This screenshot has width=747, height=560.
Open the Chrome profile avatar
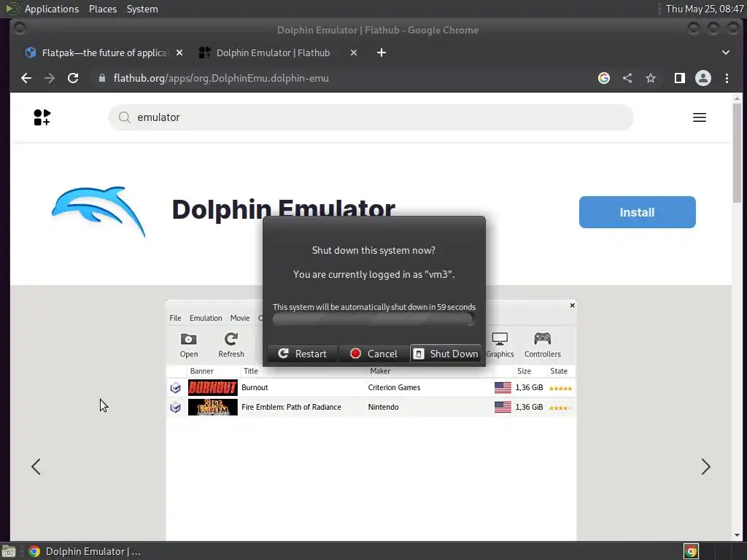703,78
